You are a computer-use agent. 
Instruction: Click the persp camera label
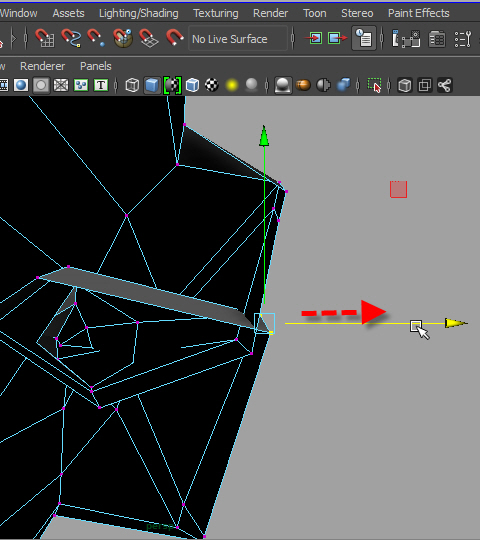[159, 526]
